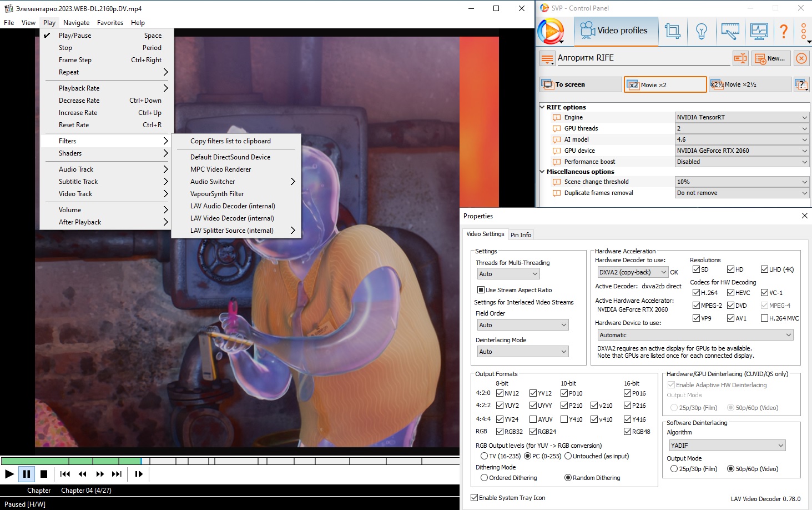Click the frame step button in playback bar
812x510 pixels.
[x=139, y=474]
